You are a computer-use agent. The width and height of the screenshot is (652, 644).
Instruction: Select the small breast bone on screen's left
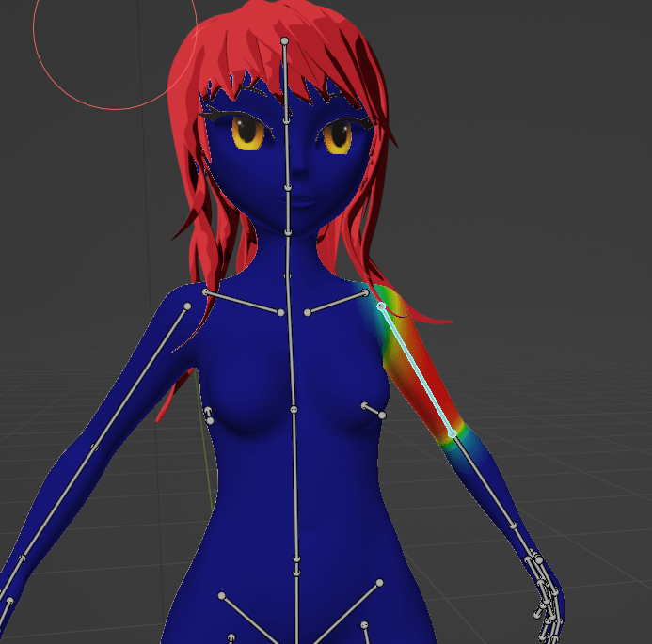208,413
